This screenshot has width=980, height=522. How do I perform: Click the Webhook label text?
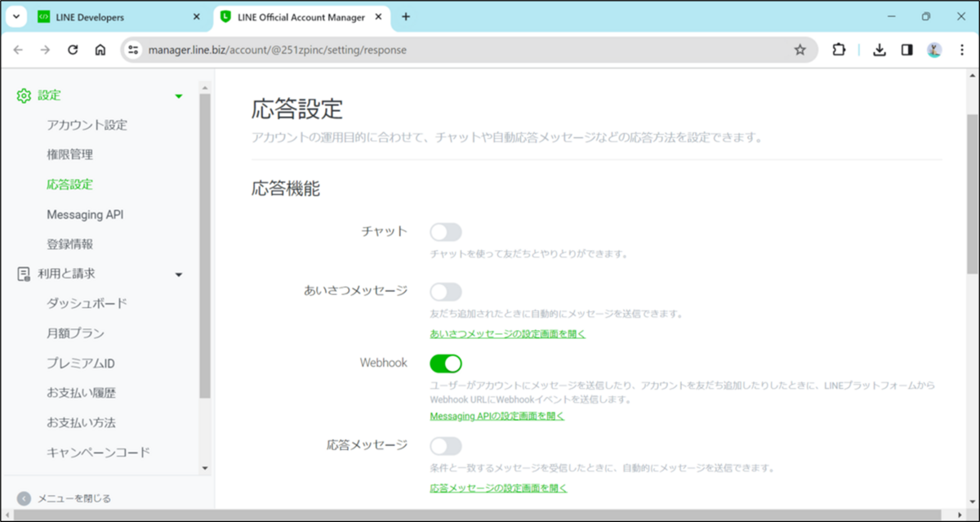tap(384, 363)
